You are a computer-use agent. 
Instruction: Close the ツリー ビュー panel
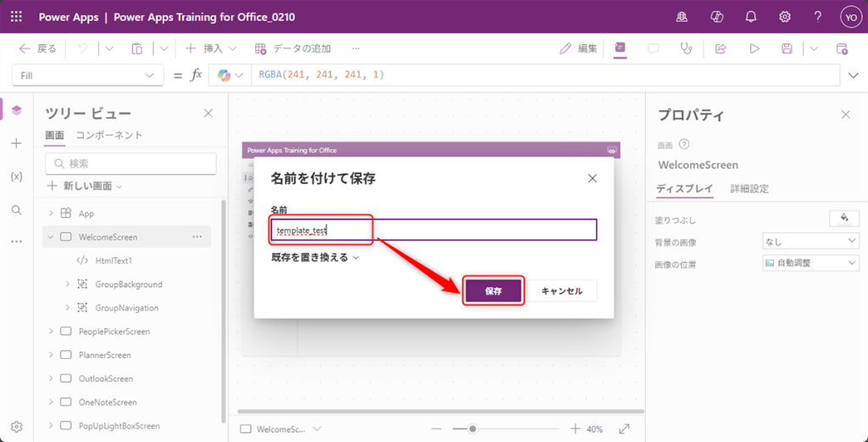pos(209,114)
